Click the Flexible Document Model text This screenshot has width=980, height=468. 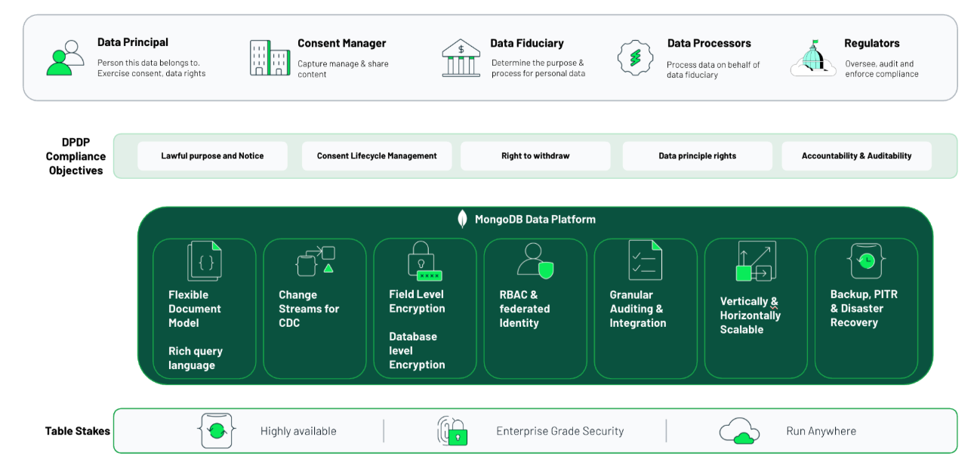coord(195,309)
